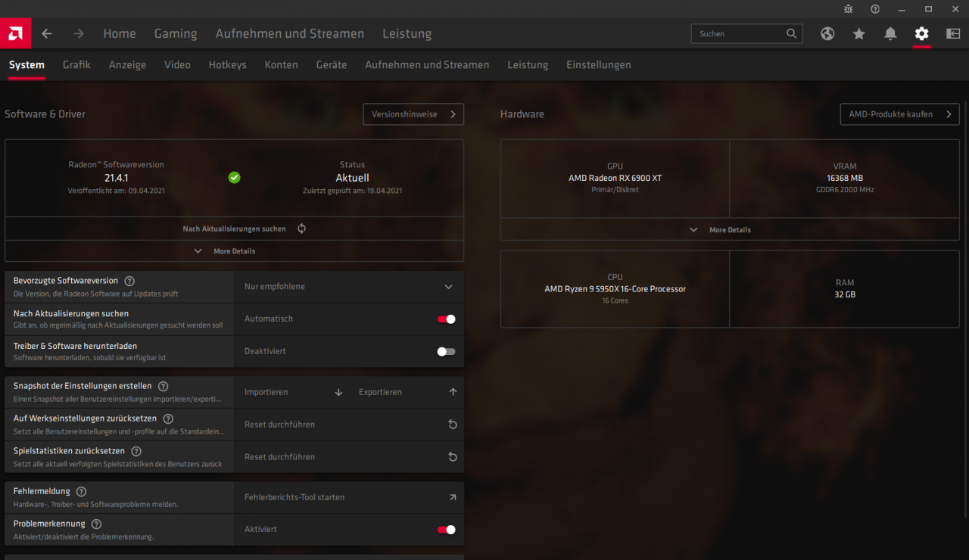Disable the Problemerkennung switch
The height and width of the screenshot is (560, 969).
446,530
